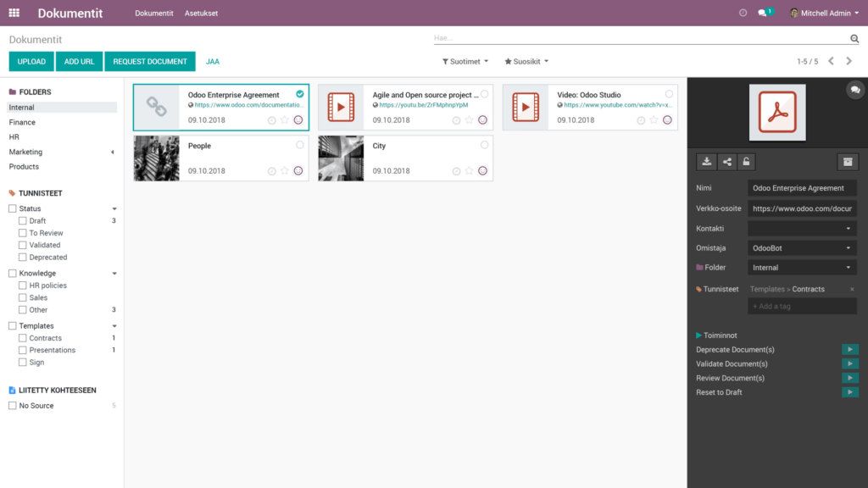
Task: Open the Dokumentit menu
Action: (x=156, y=14)
